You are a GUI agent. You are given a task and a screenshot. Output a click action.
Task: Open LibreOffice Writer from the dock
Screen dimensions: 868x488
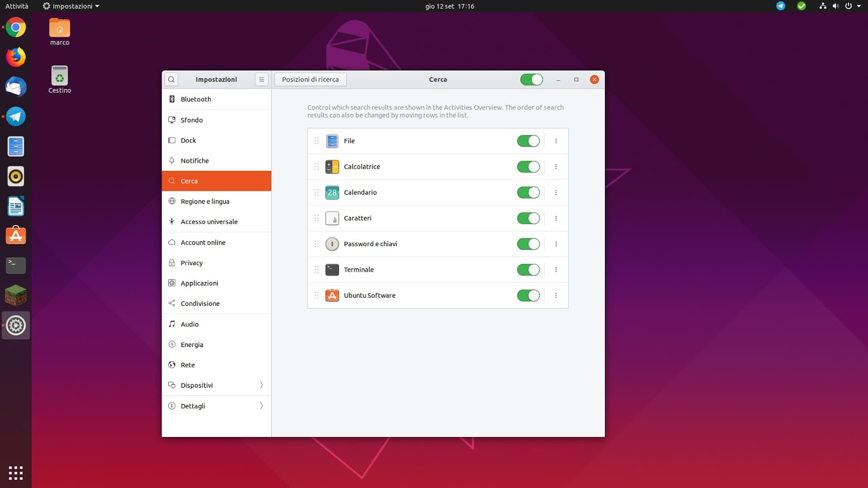click(16, 206)
